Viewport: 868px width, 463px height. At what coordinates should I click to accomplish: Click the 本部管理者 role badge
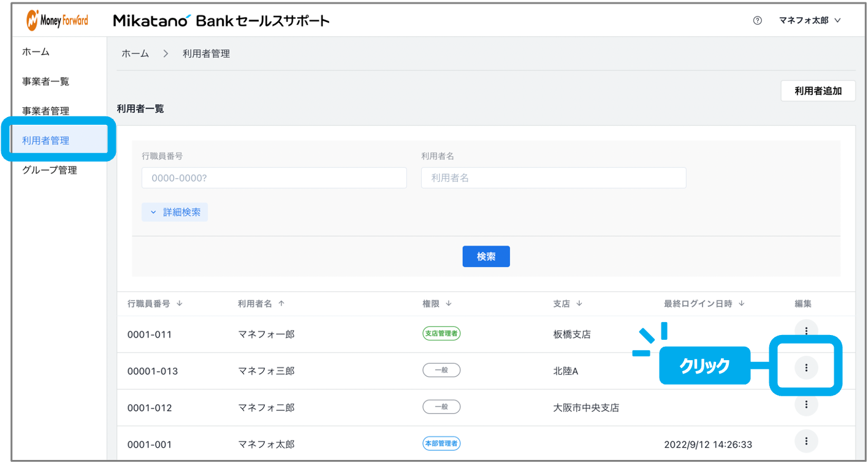[x=441, y=443]
